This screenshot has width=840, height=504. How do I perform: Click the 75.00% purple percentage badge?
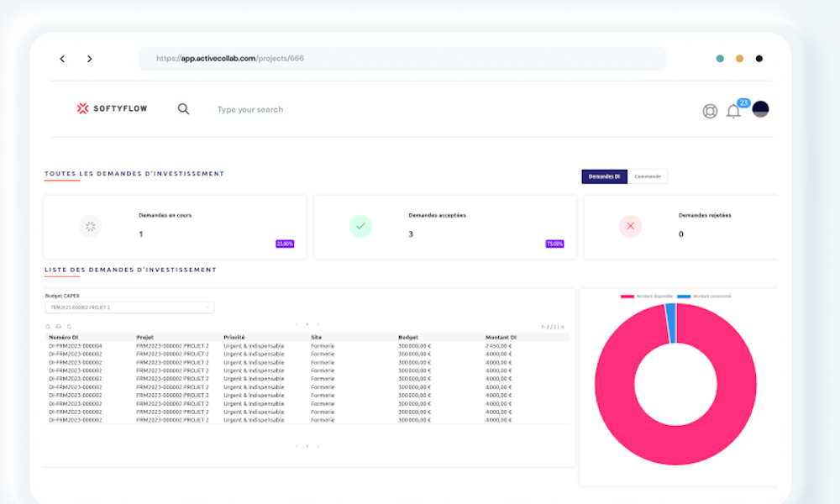click(x=554, y=244)
